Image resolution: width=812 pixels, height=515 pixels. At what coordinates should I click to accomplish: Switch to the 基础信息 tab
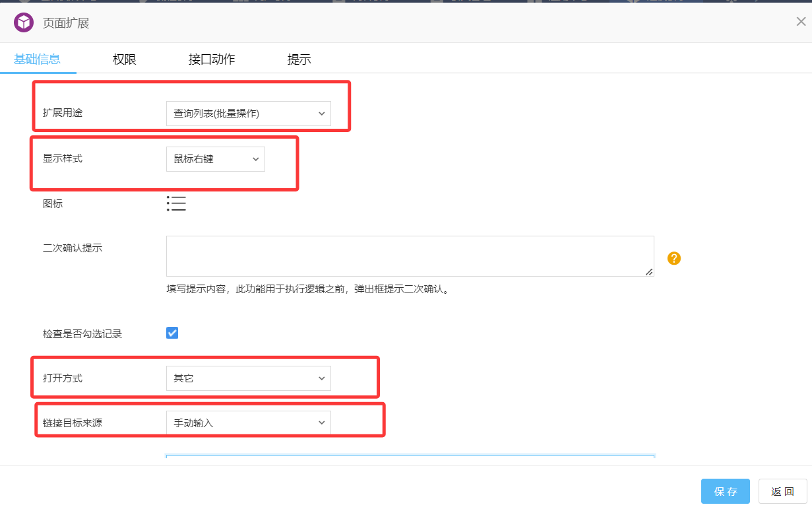(x=38, y=59)
